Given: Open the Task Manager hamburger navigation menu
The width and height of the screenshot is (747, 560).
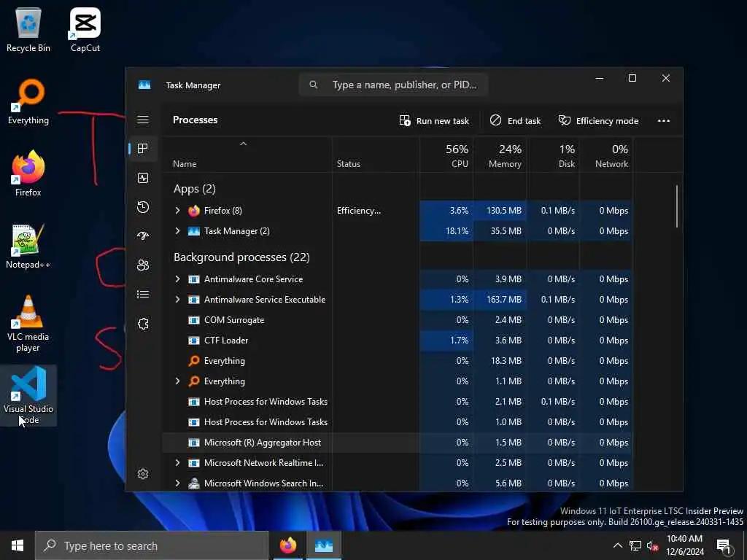Looking at the screenshot, I should point(143,120).
